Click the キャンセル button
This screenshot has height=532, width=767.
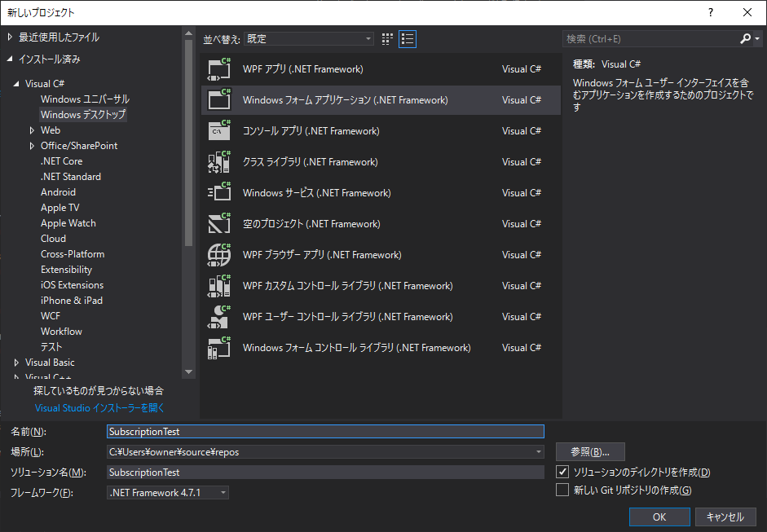point(725,517)
